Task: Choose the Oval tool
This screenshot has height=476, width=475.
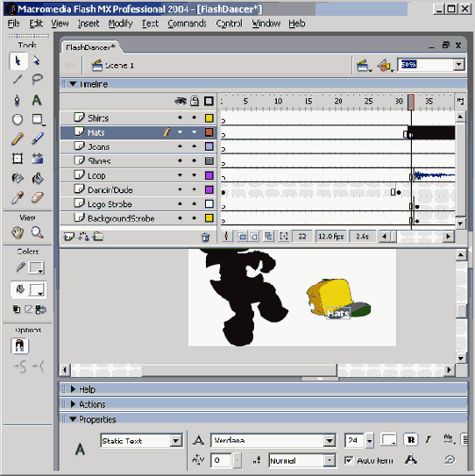Action: [18, 119]
